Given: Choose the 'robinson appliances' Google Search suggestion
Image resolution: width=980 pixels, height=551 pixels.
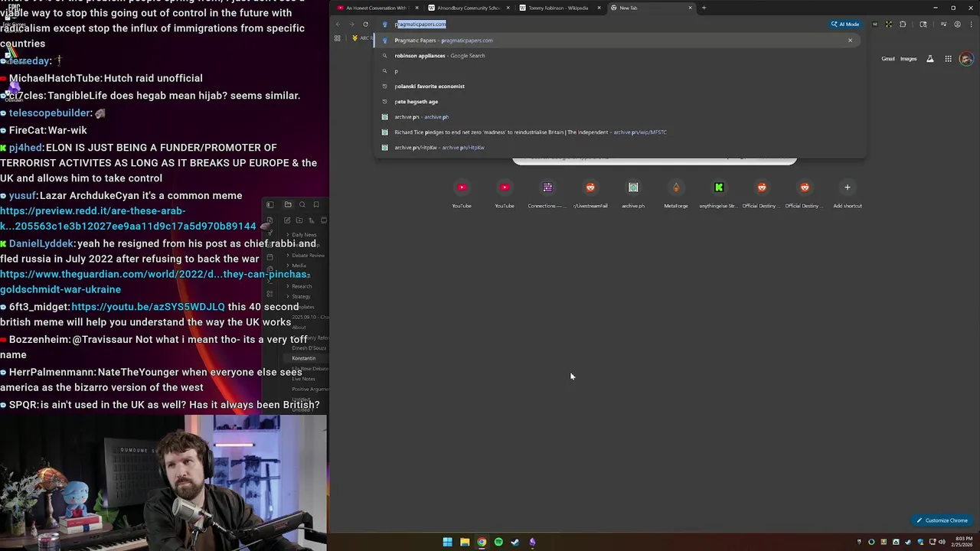Looking at the screenshot, I should pos(620,55).
